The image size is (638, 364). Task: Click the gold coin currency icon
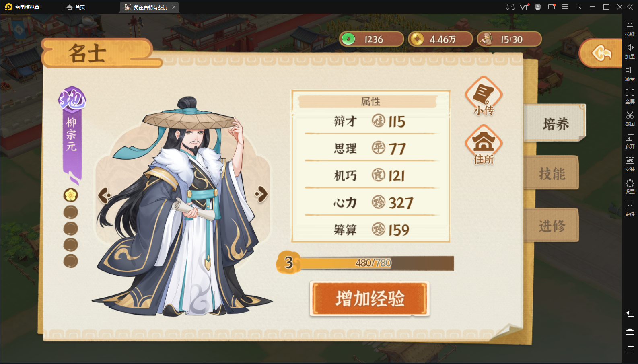pyautogui.click(x=417, y=39)
